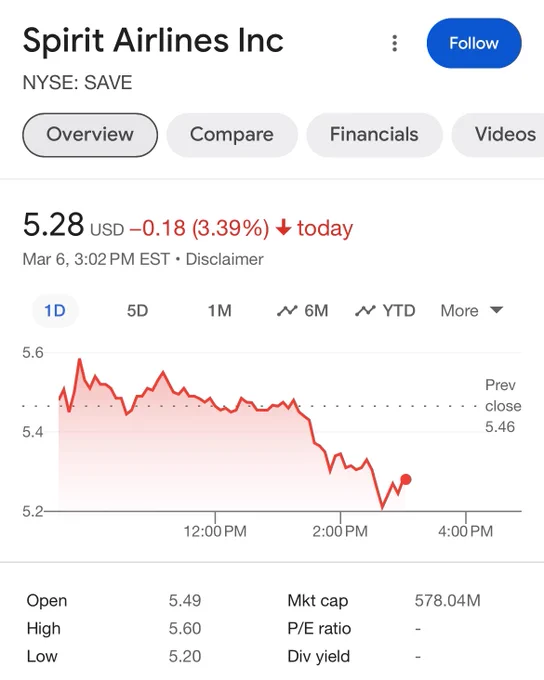Click the 6M trend line icon
Image resolution: width=544 pixels, height=680 pixels.
pyautogui.click(x=287, y=311)
